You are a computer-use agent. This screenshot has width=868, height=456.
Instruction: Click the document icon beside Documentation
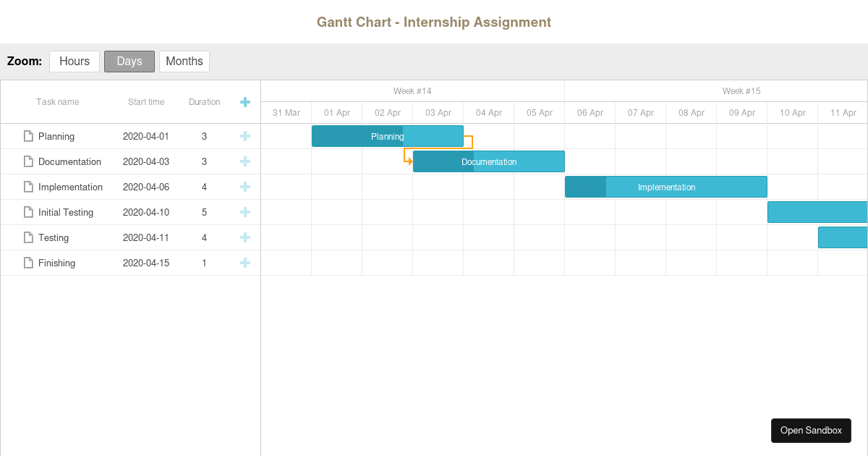27,161
